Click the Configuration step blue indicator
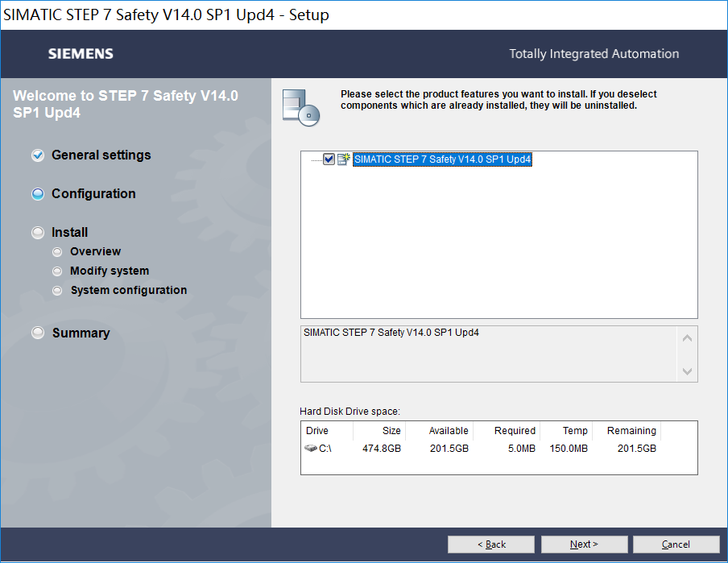This screenshot has width=728, height=563. (x=38, y=193)
